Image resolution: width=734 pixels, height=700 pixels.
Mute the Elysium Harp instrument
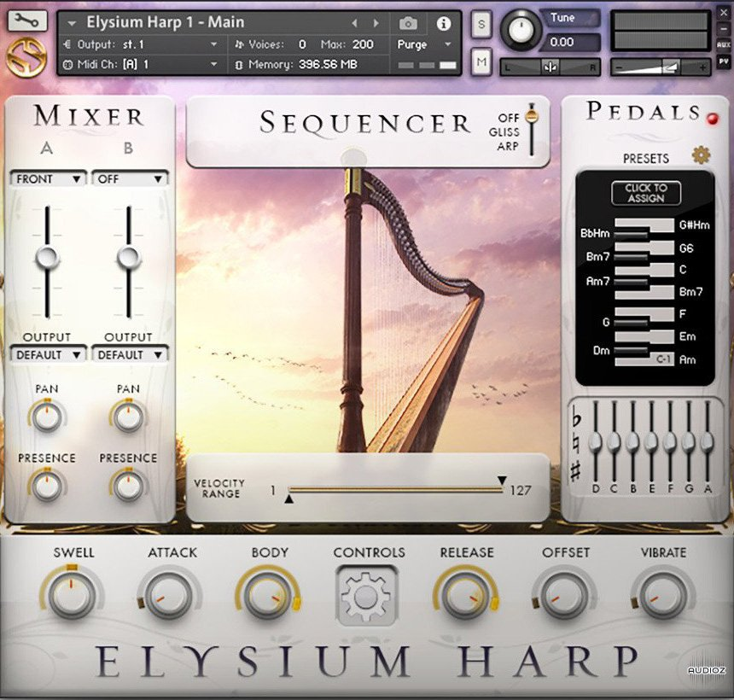(481, 62)
